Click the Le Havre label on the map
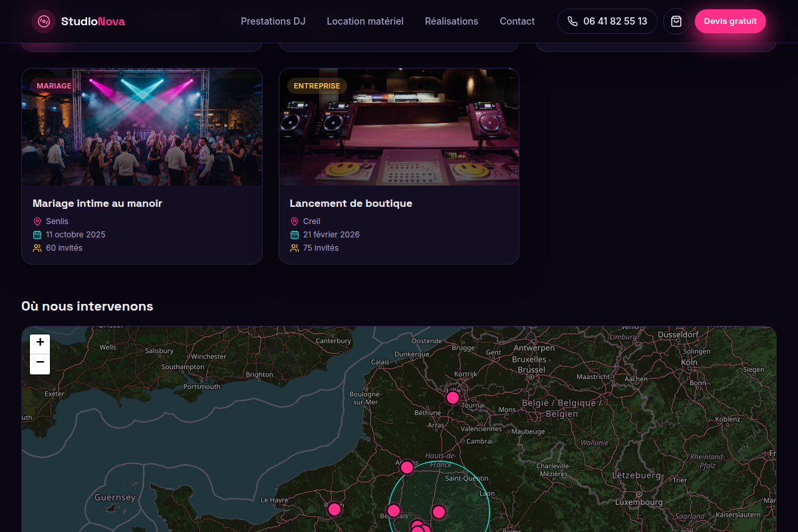 pyautogui.click(x=273, y=500)
